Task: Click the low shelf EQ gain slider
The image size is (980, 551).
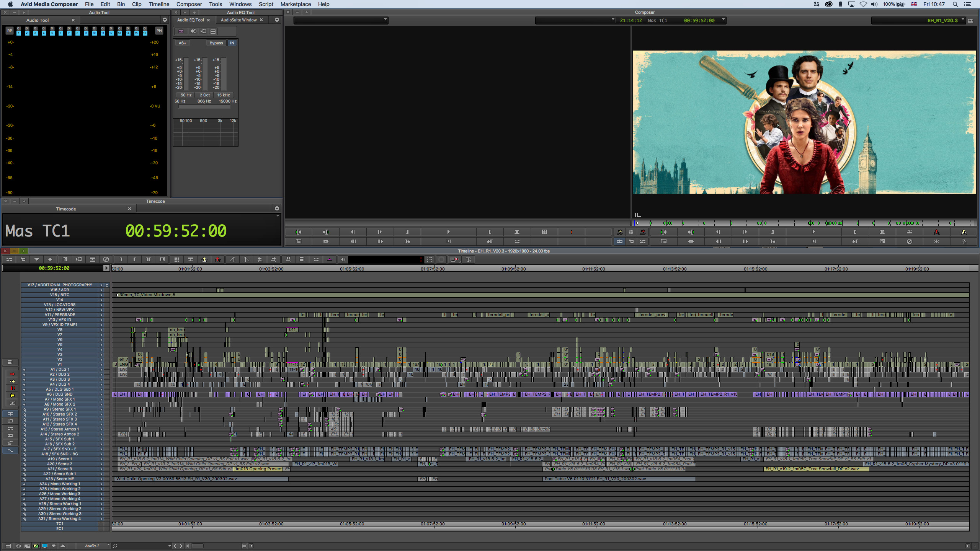Action: (x=187, y=73)
